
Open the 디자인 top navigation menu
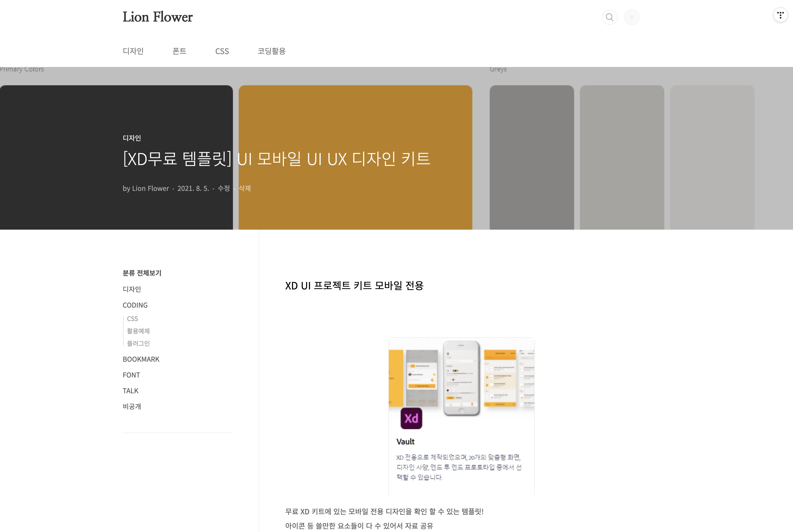133,51
